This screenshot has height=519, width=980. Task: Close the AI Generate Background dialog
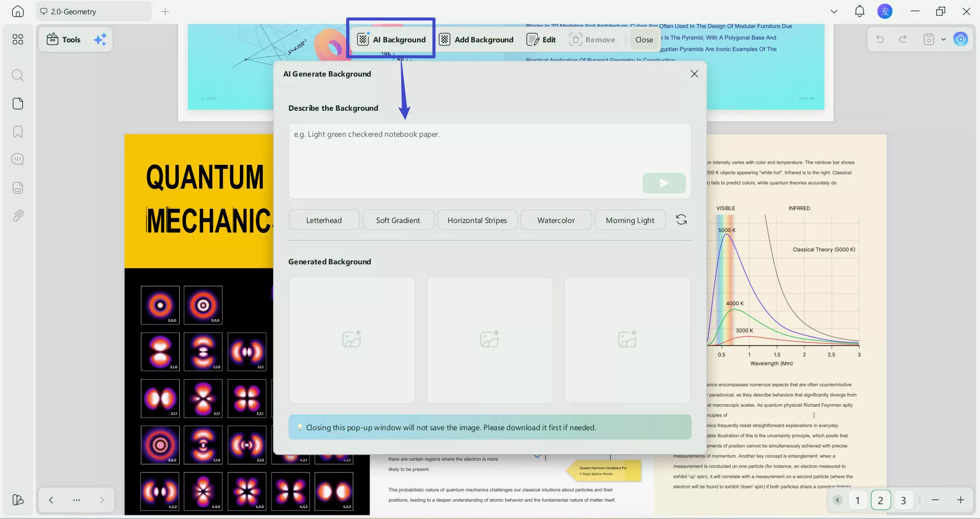(694, 74)
